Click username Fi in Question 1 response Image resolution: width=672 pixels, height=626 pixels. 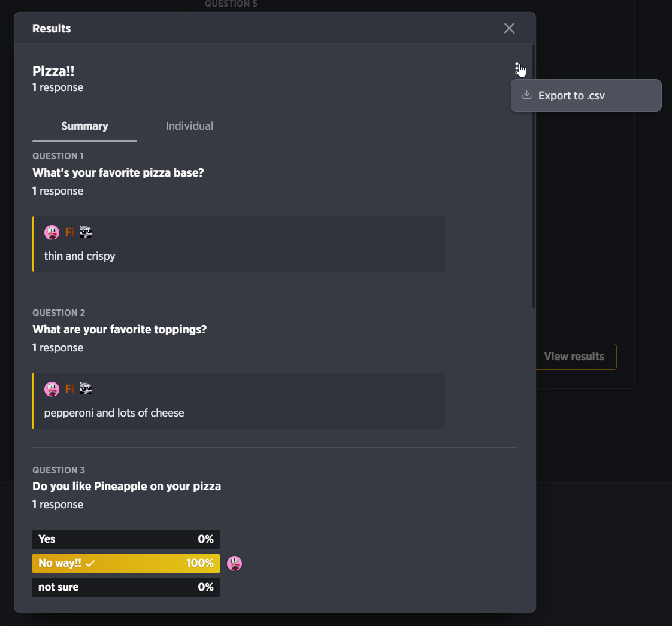(x=69, y=232)
